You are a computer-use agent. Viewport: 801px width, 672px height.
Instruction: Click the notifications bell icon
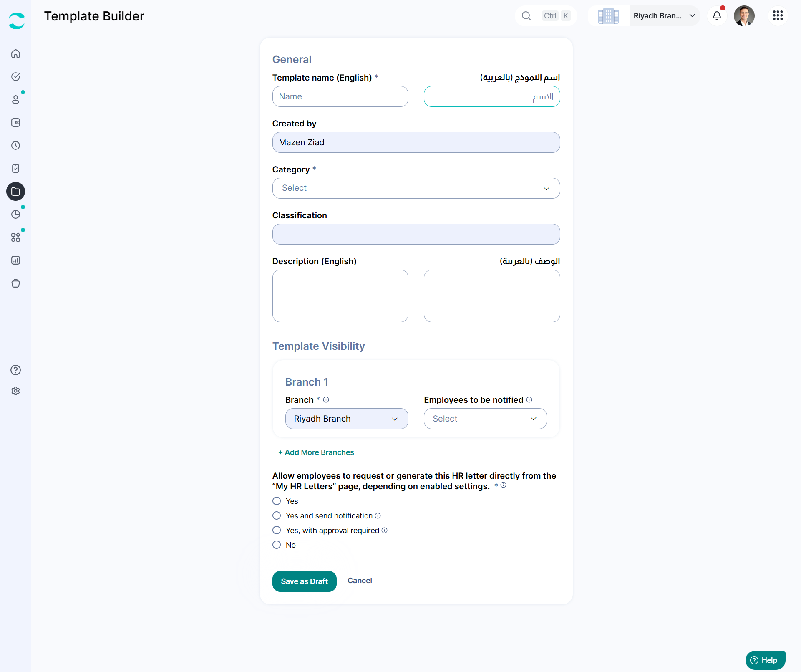717,16
